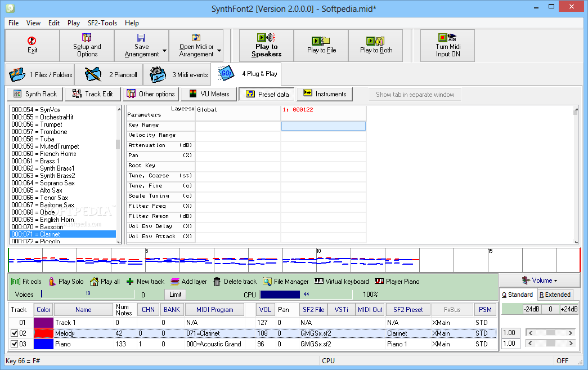Image resolution: width=588 pixels, height=370 pixels.
Task: Click the Limit voices button
Action: 175,295
